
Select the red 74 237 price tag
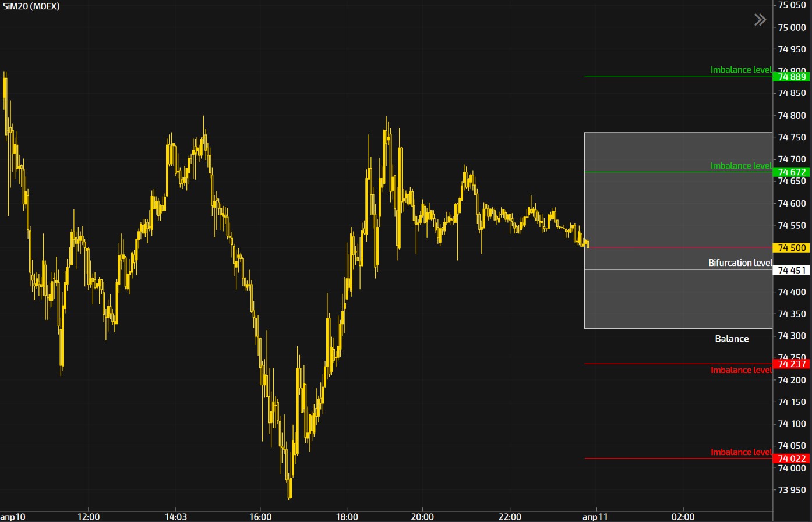click(792, 364)
